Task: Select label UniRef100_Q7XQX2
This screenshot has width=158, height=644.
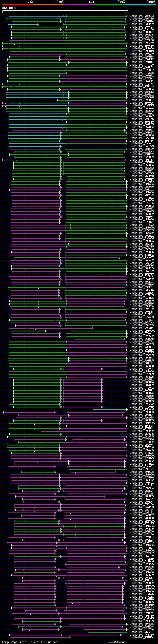Action: 142,114
